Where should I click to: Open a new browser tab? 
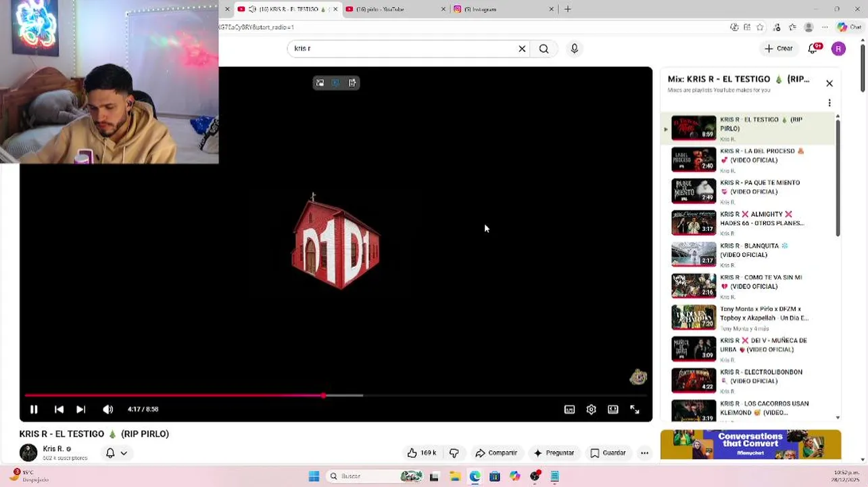pos(568,9)
